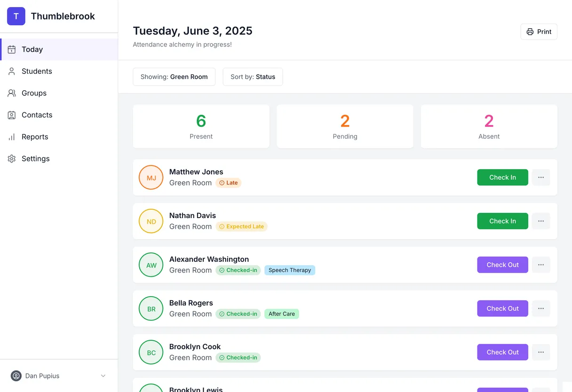The image size is (572, 392).
Task: Click Bella Rogers' Checked-in badge
Action: click(238, 314)
